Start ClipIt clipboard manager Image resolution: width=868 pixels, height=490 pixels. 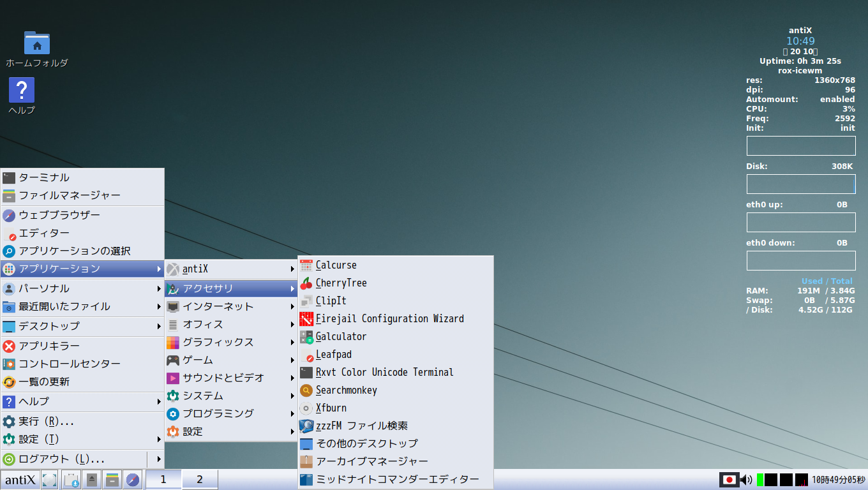click(x=396, y=301)
